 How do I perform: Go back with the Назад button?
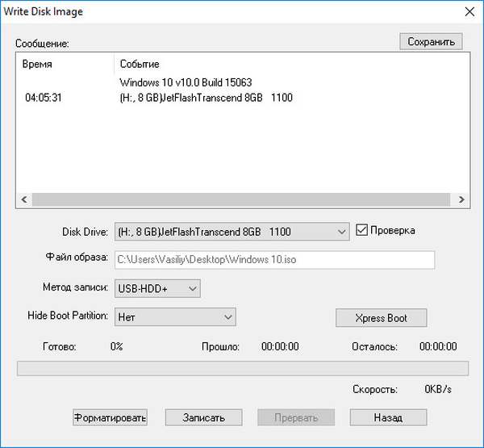tap(388, 417)
